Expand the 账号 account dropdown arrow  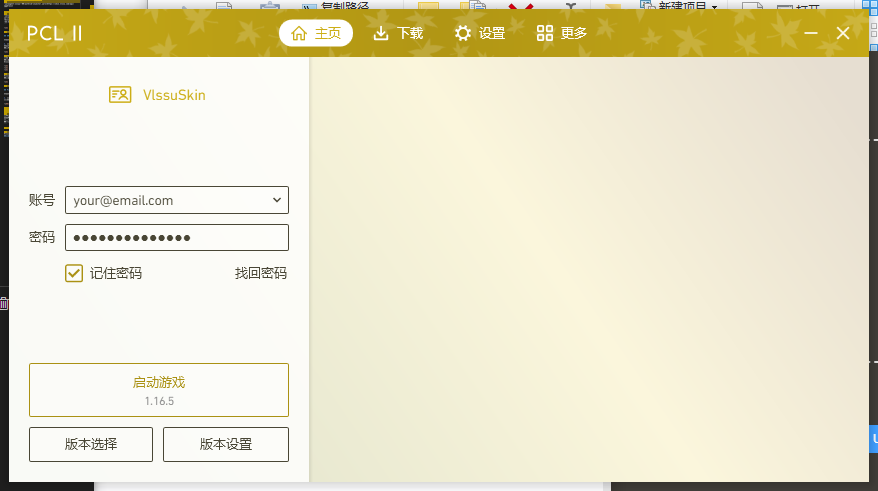(277, 200)
